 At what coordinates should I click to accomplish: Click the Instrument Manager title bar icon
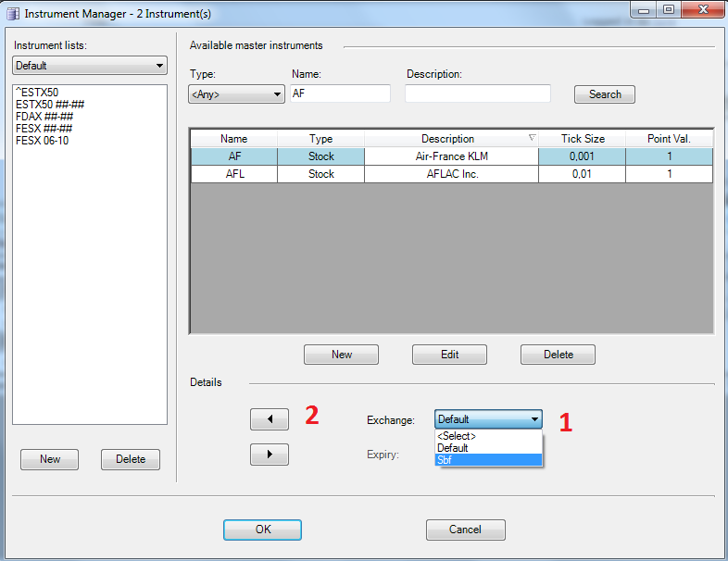coord(13,14)
